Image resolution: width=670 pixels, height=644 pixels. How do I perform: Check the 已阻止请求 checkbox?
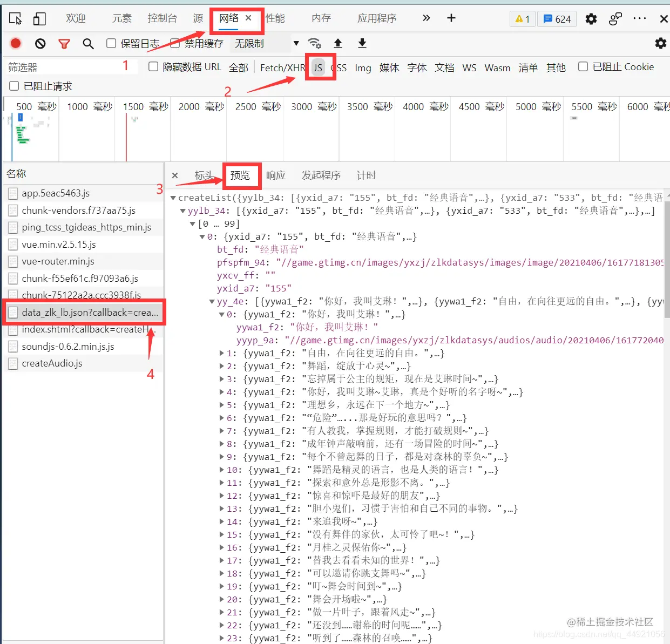tap(15, 86)
